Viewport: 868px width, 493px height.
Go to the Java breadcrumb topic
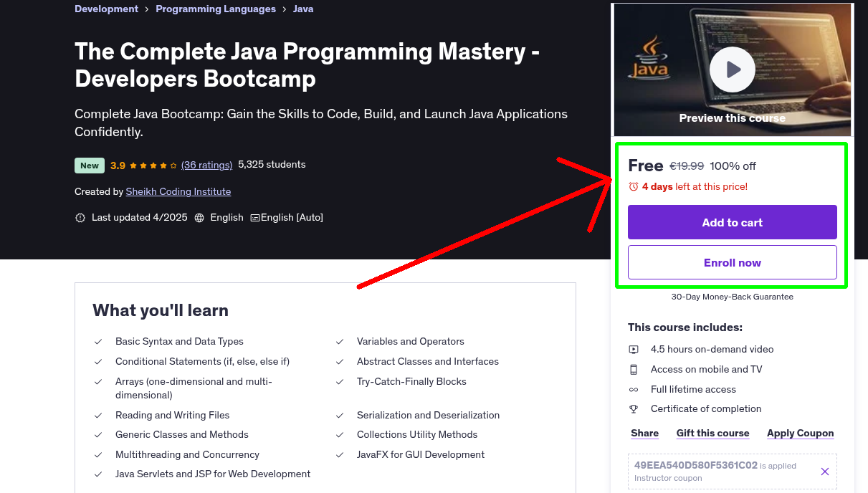303,9
